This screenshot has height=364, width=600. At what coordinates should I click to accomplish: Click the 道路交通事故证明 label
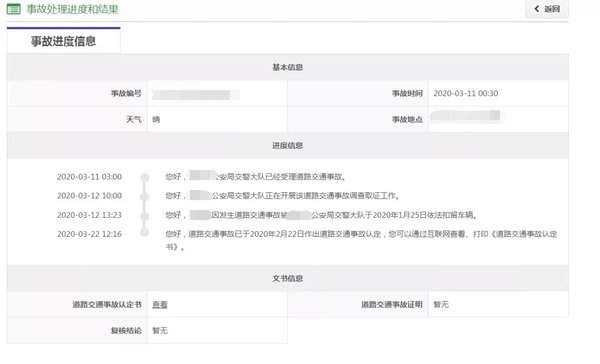[x=392, y=305]
